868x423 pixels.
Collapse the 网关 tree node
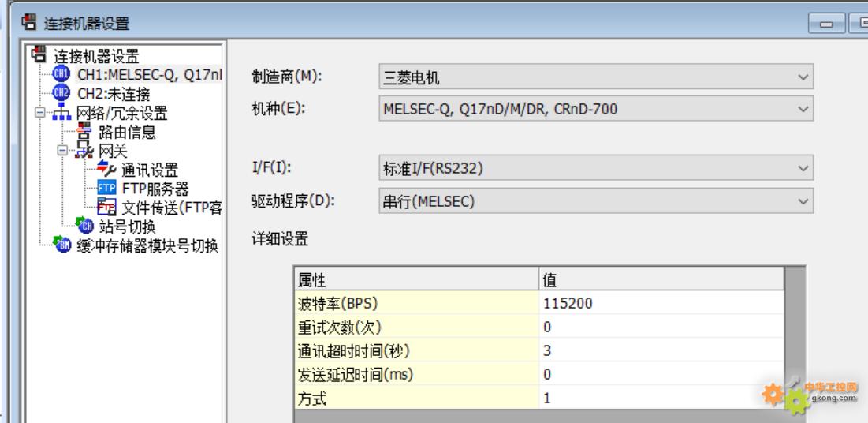pyautogui.click(x=62, y=150)
